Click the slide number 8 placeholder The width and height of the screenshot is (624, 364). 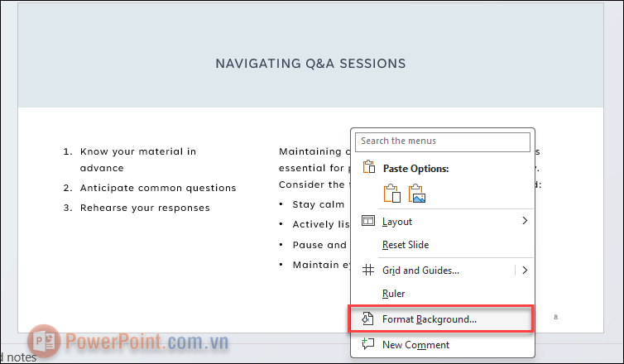click(x=555, y=317)
